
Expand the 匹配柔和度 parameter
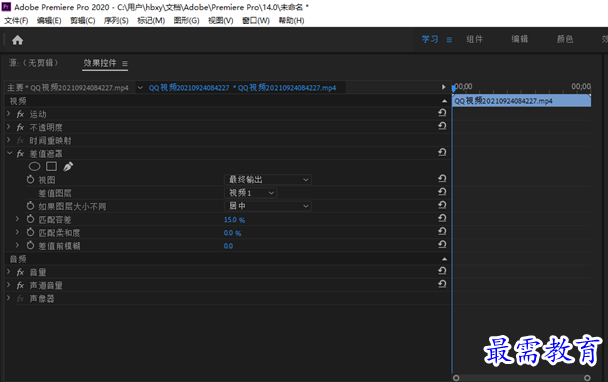click(17, 232)
